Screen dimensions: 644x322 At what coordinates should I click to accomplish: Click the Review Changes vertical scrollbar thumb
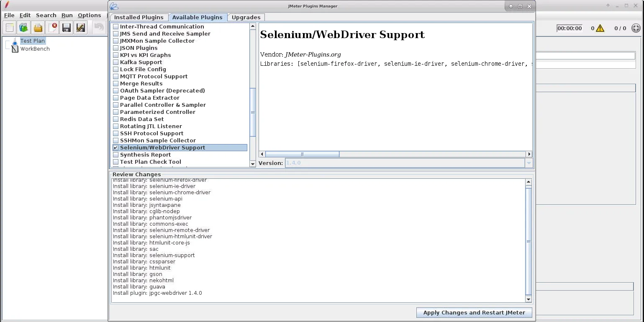pos(529,241)
